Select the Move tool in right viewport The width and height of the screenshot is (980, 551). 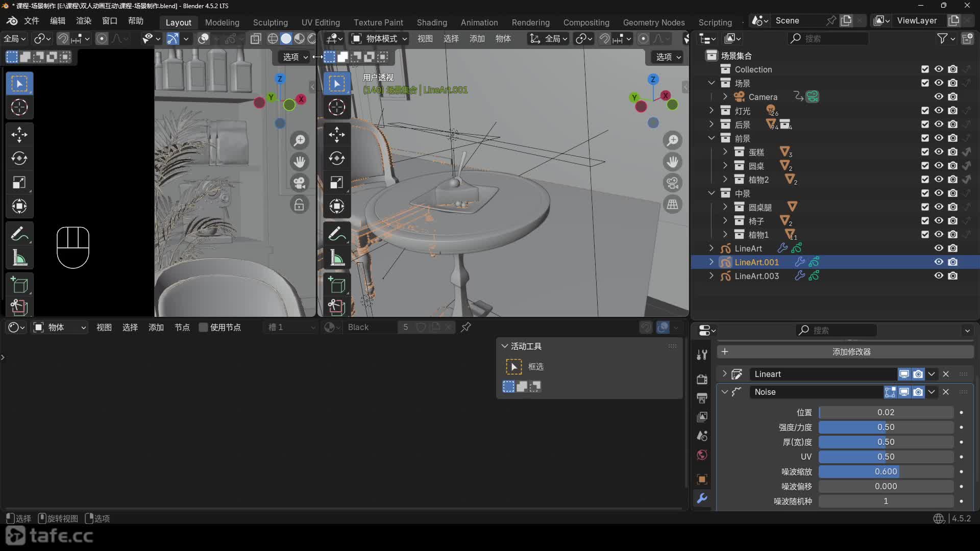[336, 135]
